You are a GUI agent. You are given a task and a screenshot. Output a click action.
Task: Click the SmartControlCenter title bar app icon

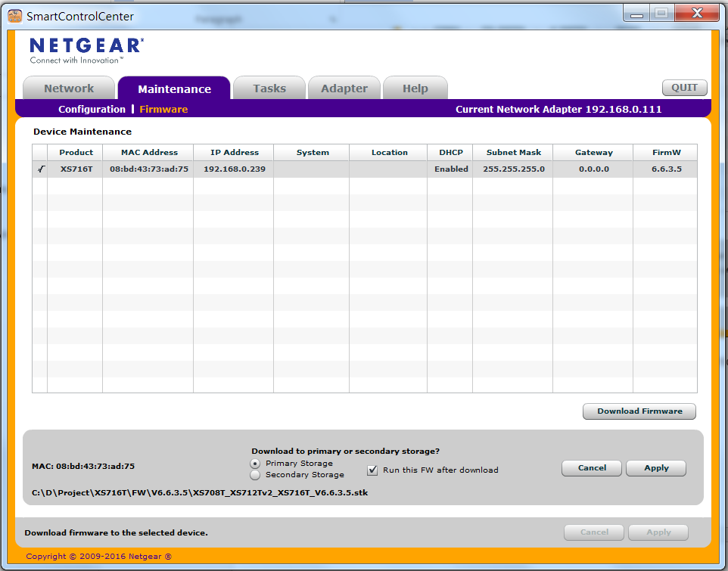pyautogui.click(x=15, y=16)
